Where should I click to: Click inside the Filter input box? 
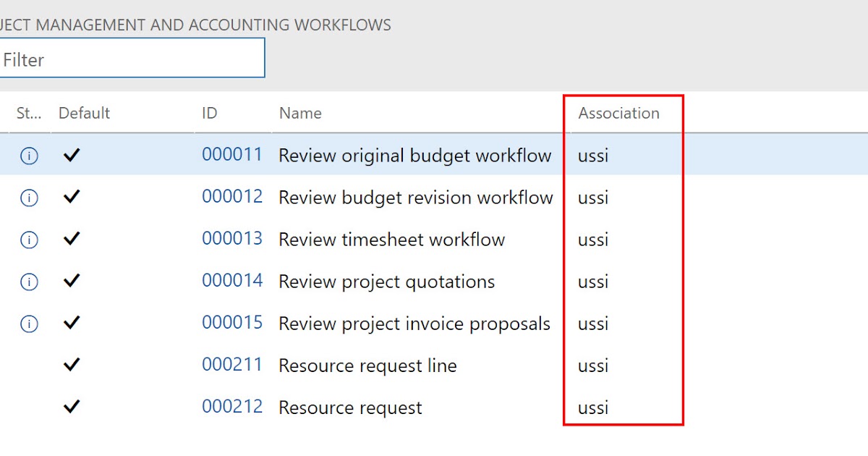coord(130,58)
